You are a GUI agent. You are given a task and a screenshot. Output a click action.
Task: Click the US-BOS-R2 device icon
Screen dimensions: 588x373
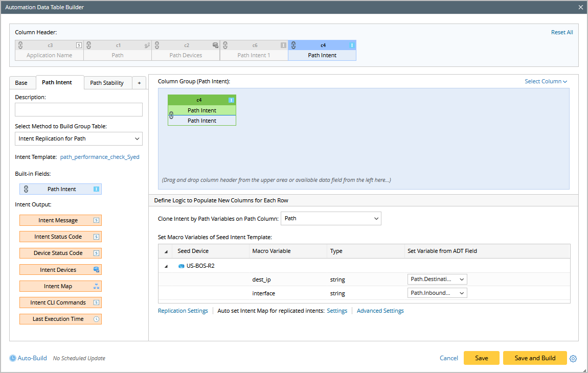(x=181, y=266)
